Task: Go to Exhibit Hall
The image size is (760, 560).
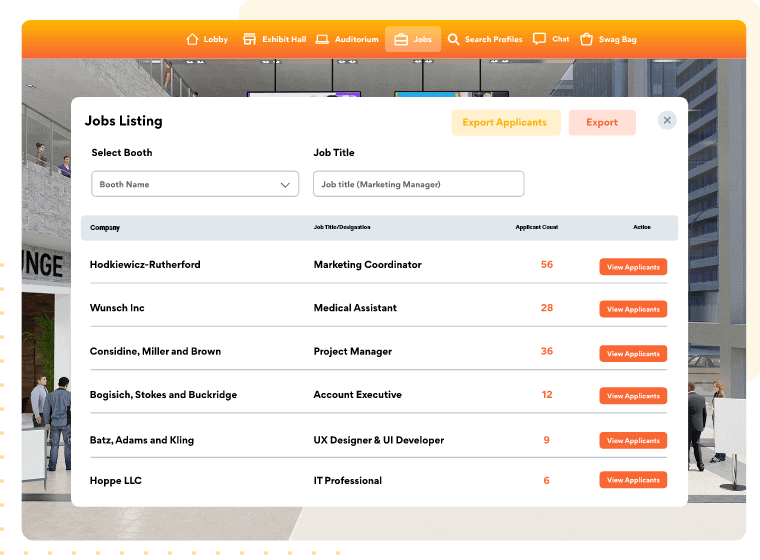Action: [x=284, y=39]
